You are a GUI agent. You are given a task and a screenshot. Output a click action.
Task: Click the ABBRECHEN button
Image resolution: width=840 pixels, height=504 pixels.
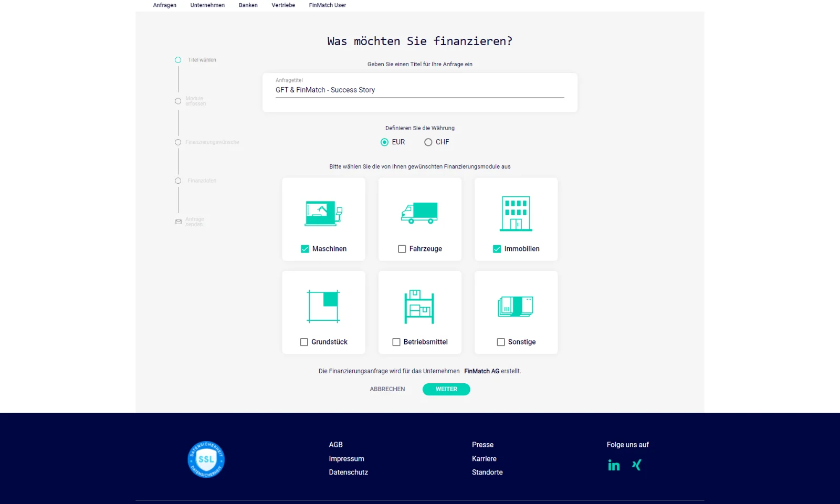click(x=387, y=389)
